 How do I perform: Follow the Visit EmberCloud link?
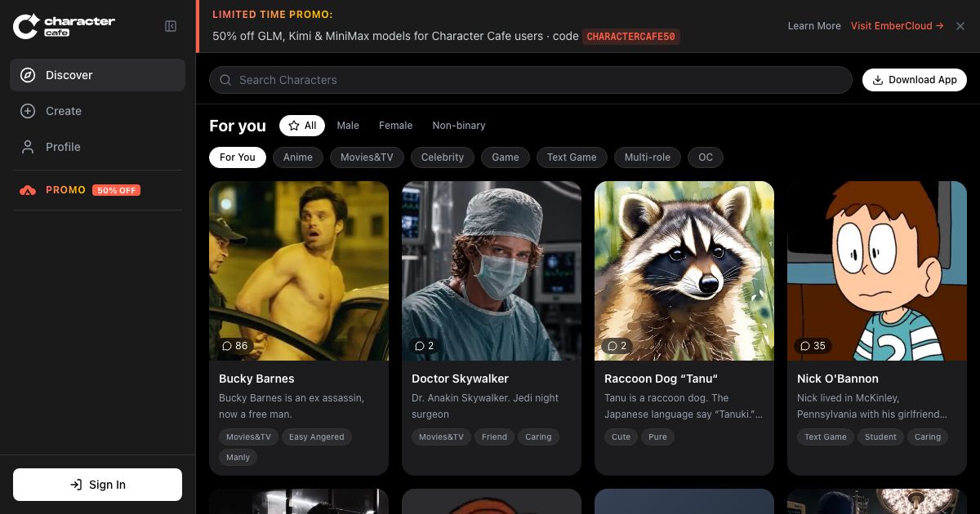tap(898, 26)
